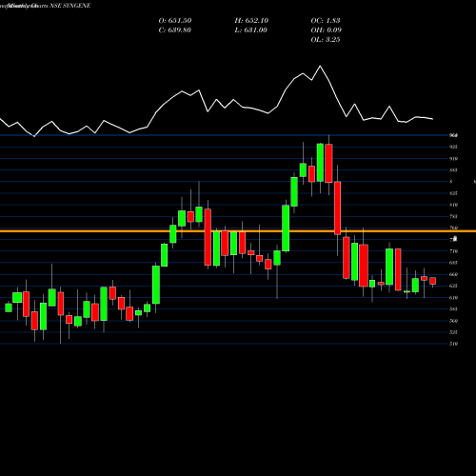Screen dimensions: 476x476
Task: Select the OL: 3.25 reading
Action: tap(326, 40)
